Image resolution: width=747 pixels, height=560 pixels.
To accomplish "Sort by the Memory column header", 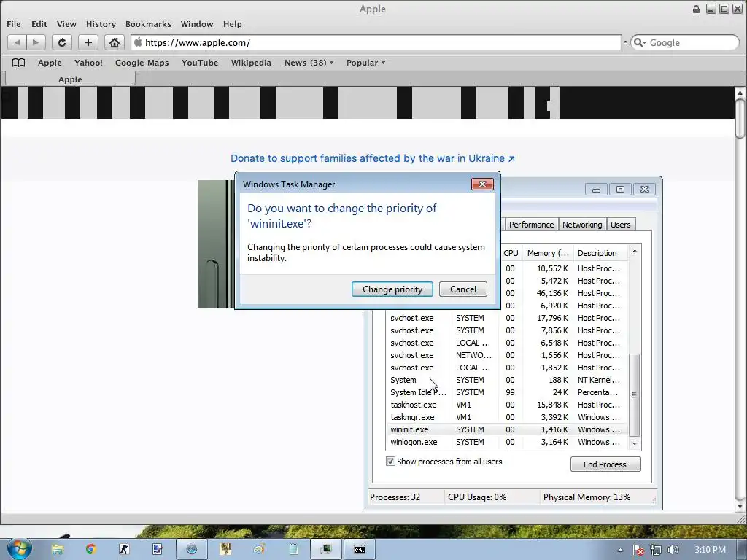I will (x=548, y=253).
